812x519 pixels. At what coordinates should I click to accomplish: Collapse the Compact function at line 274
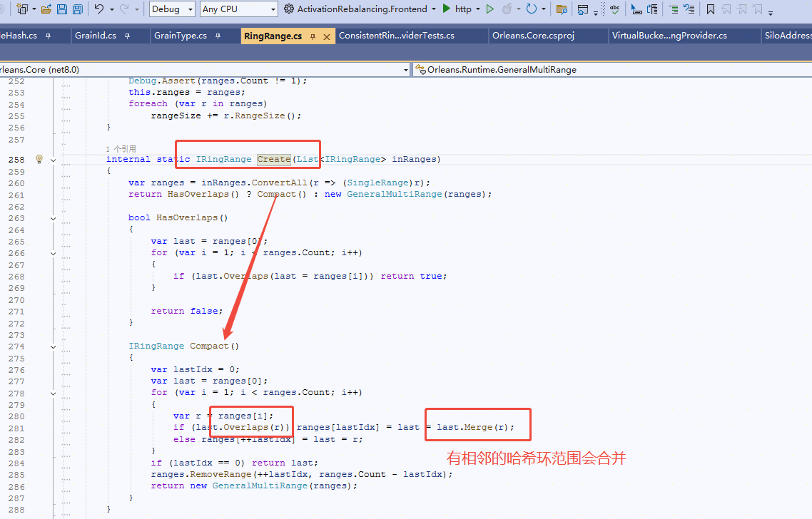[x=53, y=346]
